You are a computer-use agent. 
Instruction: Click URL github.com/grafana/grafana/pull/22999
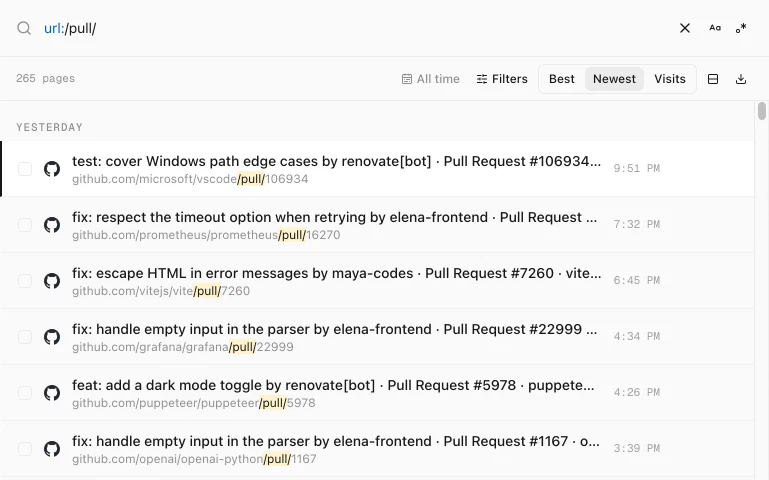click(x=183, y=347)
